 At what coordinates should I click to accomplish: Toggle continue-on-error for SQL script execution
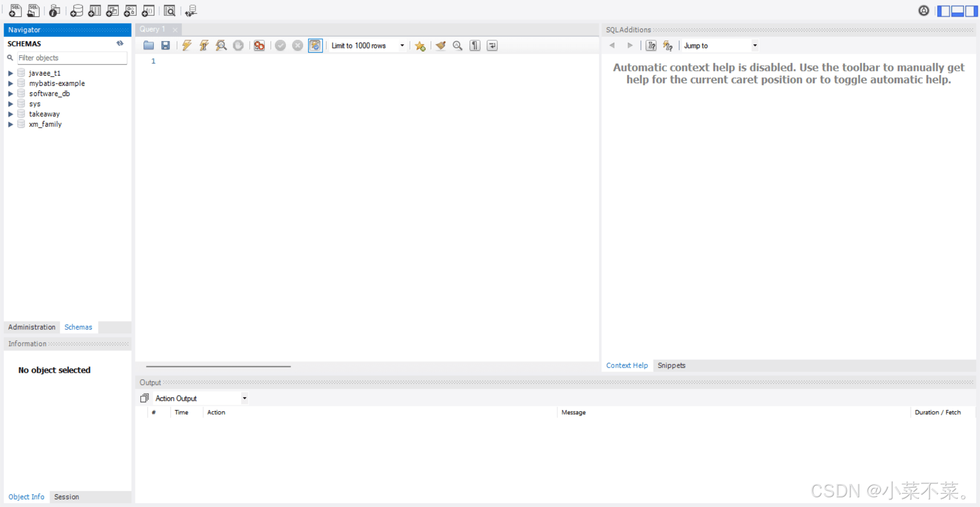point(259,45)
